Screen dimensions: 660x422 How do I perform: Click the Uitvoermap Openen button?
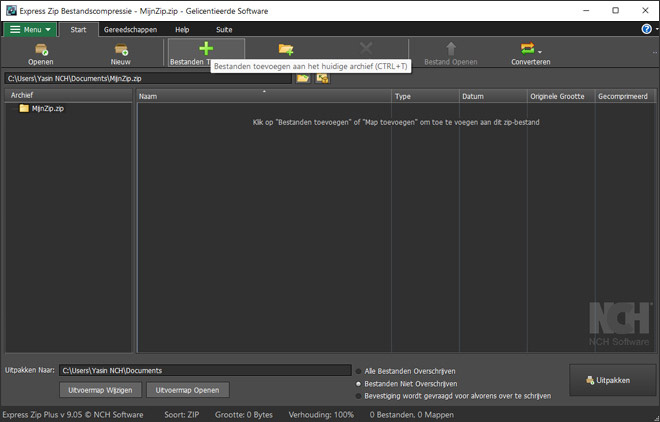[187, 390]
